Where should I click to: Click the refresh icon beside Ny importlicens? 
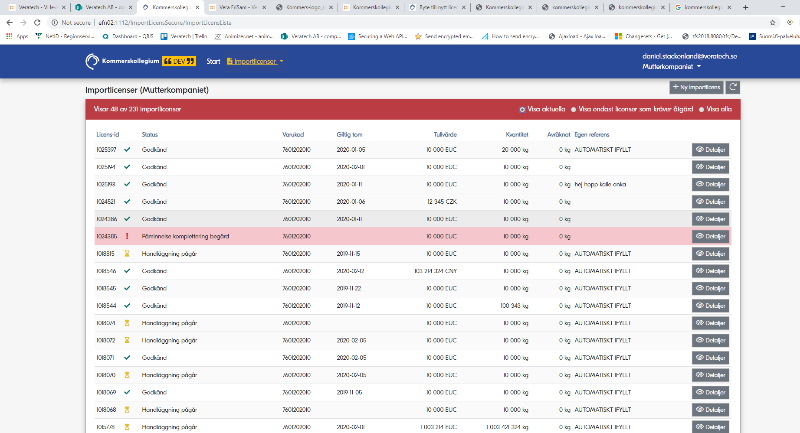click(x=734, y=88)
